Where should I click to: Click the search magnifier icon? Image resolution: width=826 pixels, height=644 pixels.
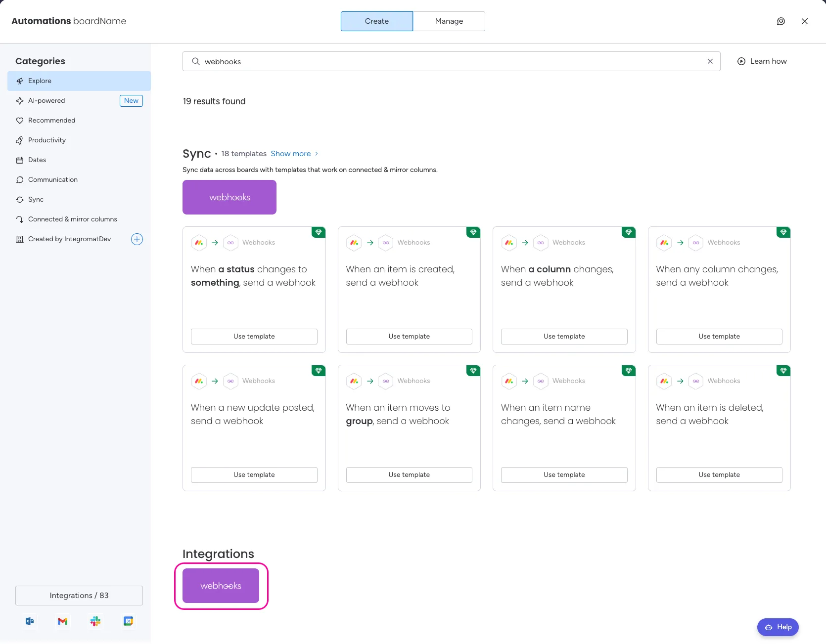[196, 61]
